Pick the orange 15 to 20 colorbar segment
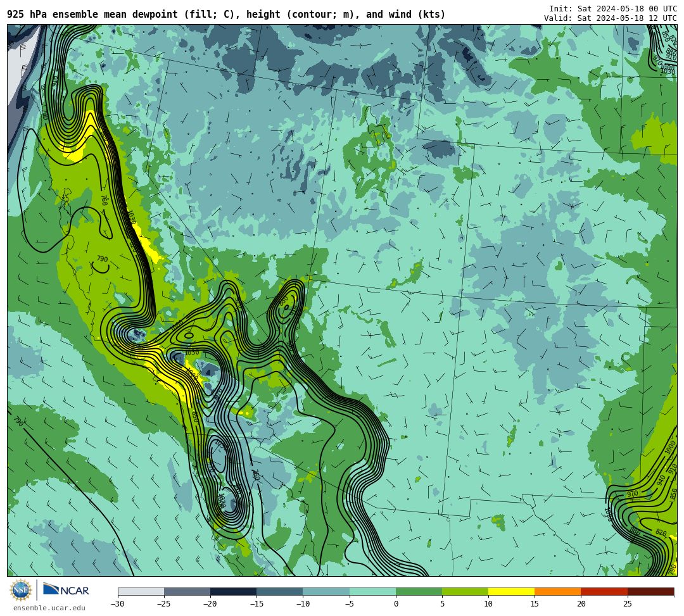This screenshot has width=684, height=616. point(558,591)
